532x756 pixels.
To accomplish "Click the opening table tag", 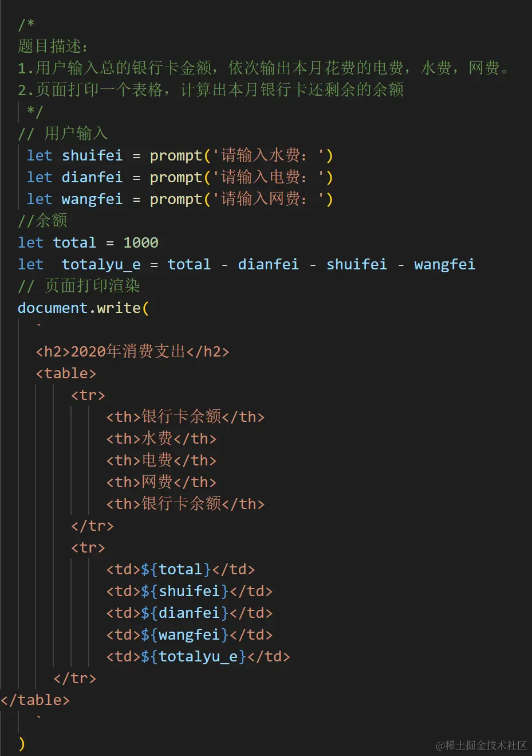I will coord(66,373).
